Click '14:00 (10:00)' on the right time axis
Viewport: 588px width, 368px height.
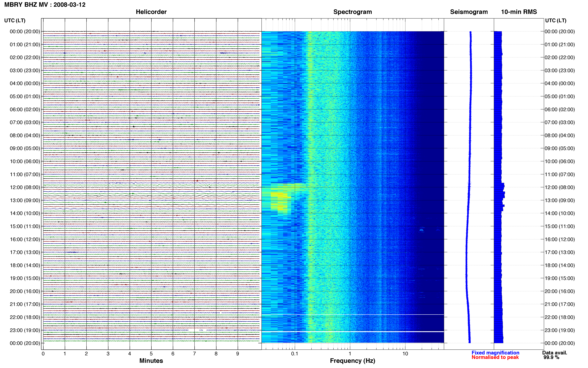click(x=560, y=213)
